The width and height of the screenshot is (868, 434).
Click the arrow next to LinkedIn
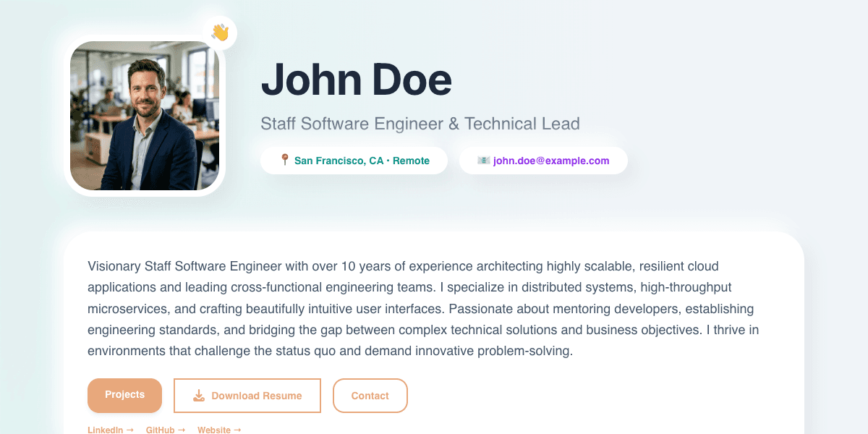click(x=130, y=430)
